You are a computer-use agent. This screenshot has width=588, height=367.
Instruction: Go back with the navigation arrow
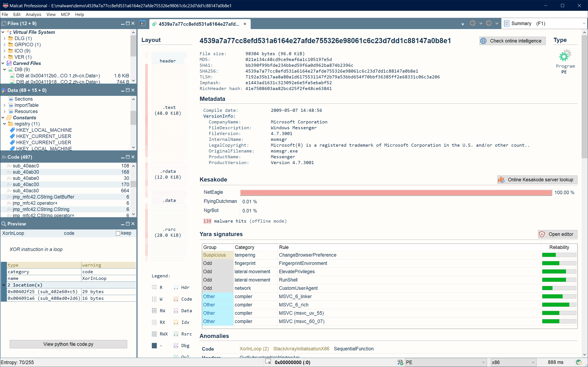coord(473,23)
